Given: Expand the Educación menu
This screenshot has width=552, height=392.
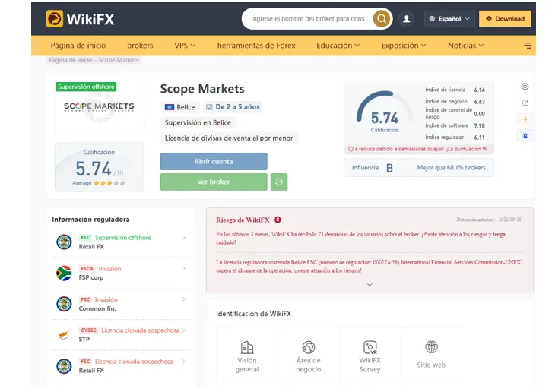Looking at the screenshot, I should tap(338, 46).
